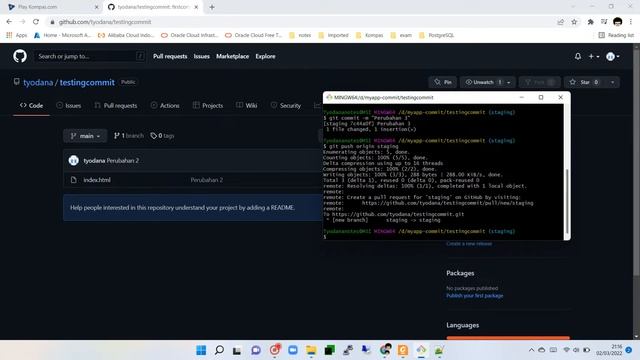640x360 pixels.
Task: Open the main branch dropdown
Action: point(85,136)
